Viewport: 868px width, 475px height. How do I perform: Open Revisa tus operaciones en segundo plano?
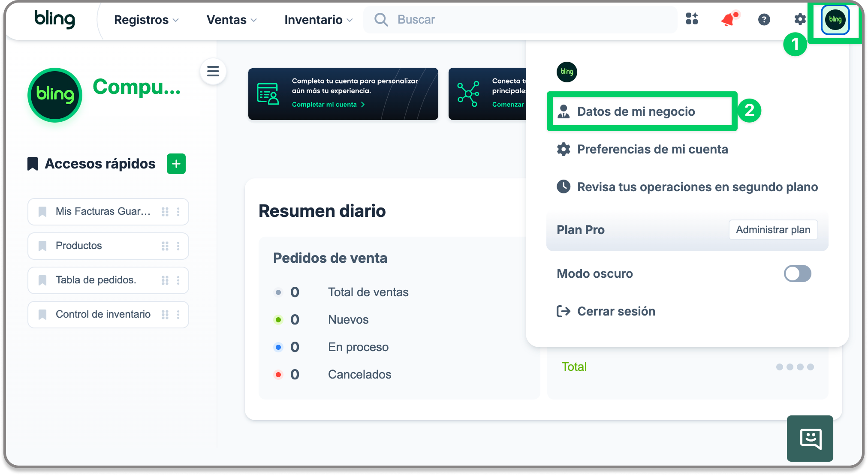coord(687,187)
